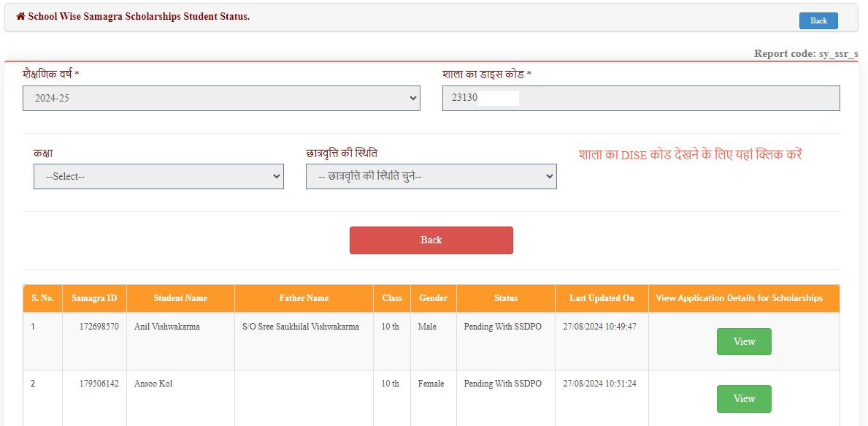Select the Gender column header
This screenshot has height=426, width=868.
[434, 298]
